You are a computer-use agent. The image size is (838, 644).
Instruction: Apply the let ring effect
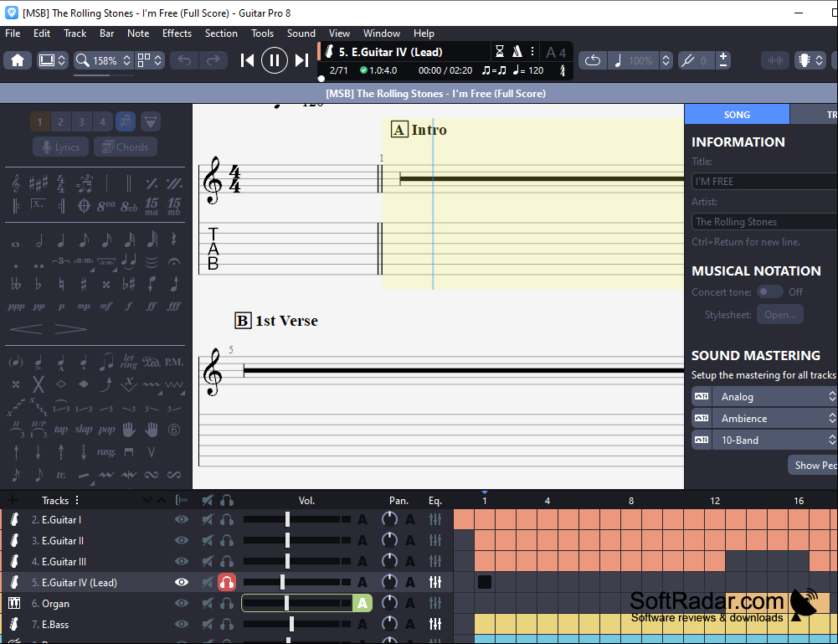128,361
